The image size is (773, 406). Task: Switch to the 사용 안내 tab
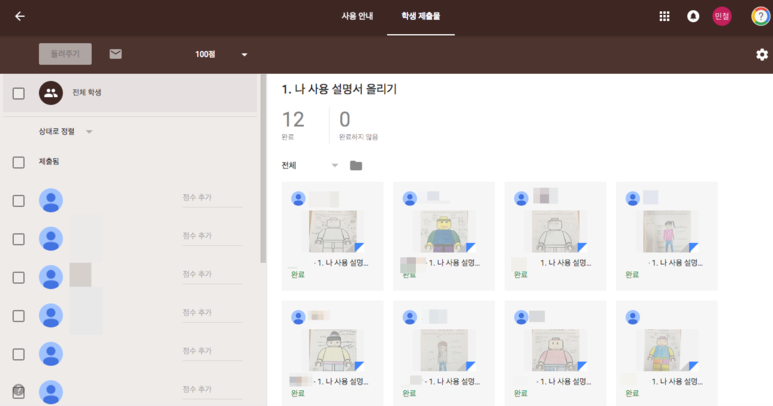tap(357, 17)
